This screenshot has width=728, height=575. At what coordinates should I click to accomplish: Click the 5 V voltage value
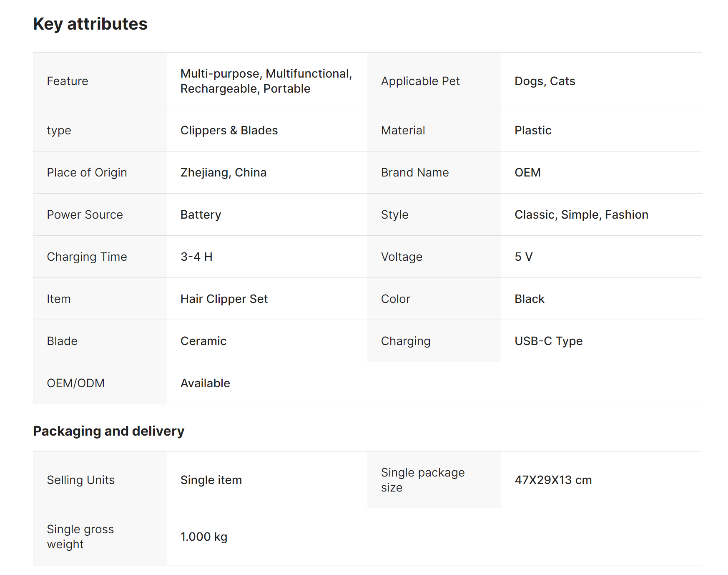523,257
